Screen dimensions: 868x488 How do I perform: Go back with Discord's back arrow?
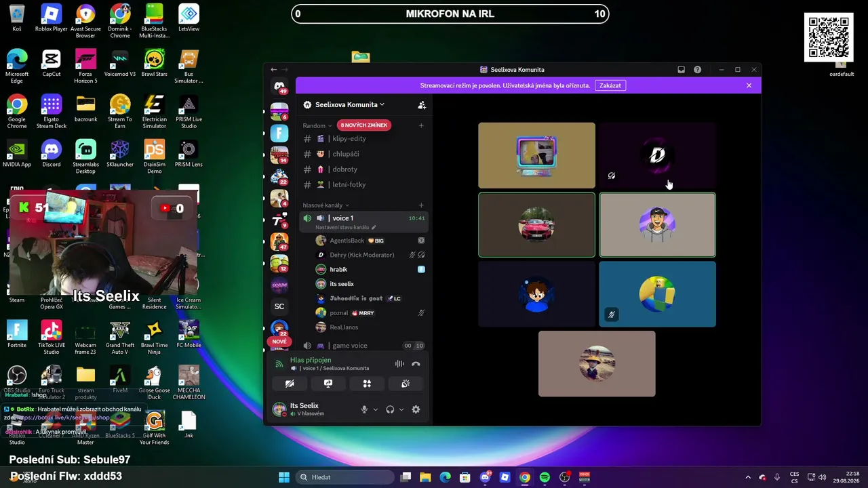274,70
